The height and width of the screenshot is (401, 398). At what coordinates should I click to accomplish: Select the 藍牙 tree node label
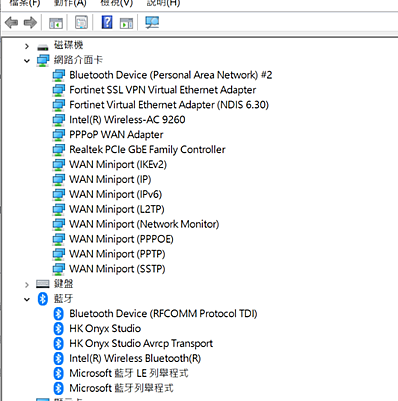(x=63, y=298)
